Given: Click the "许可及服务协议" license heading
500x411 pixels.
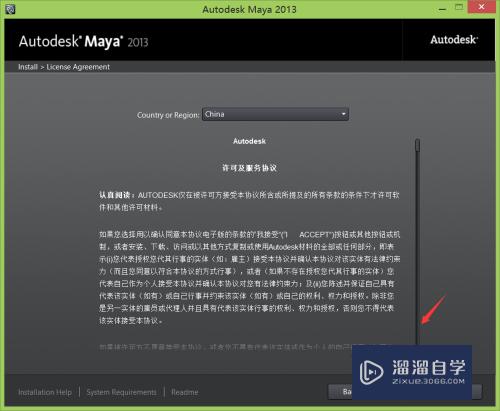Looking at the screenshot, I should point(249,168).
